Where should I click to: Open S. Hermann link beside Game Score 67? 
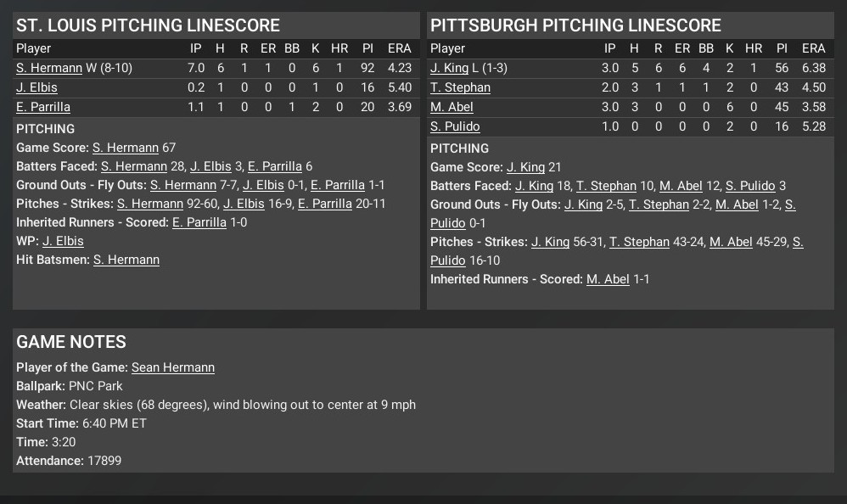[126, 148]
